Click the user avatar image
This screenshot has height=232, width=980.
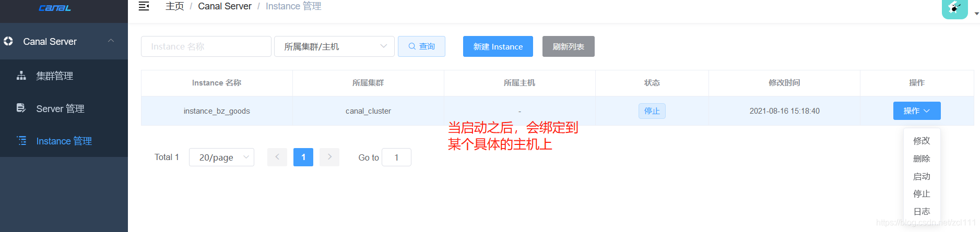coord(955,8)
